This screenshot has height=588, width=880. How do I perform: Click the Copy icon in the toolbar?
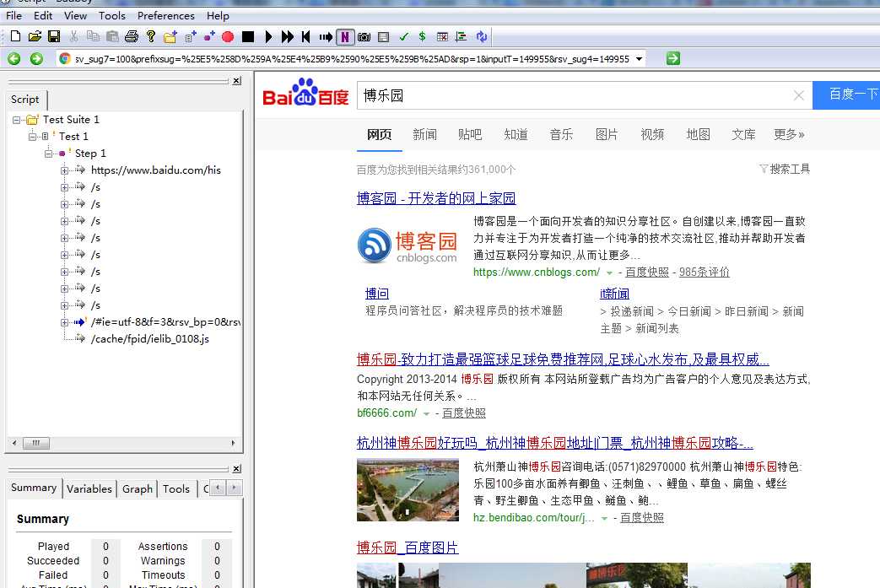93,36
